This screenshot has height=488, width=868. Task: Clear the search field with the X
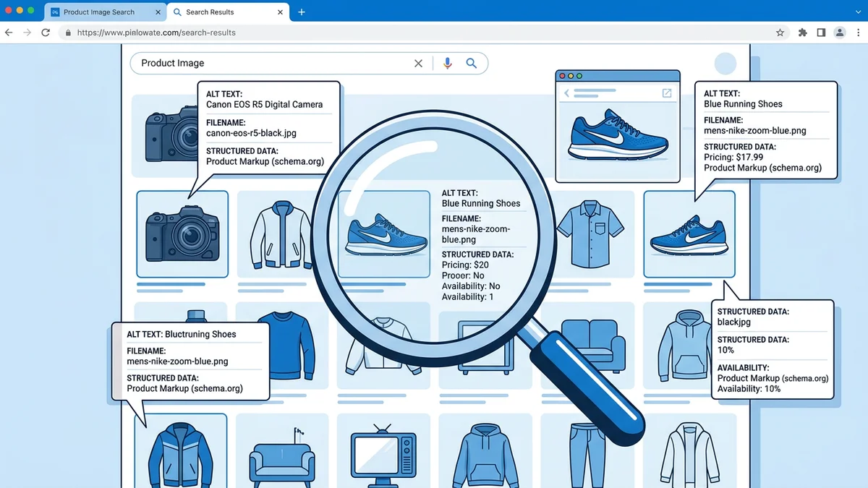[x=418, y=64]
